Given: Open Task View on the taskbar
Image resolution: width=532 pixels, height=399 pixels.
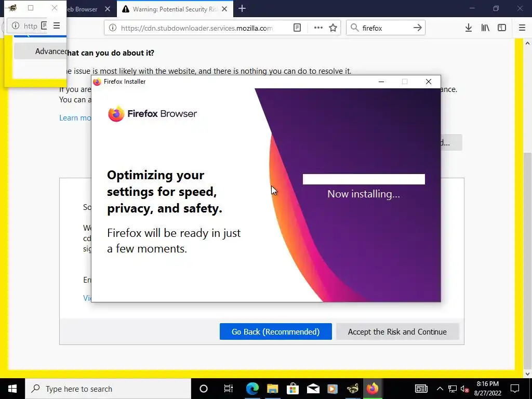Looking at the screenshot, I should point(229,389).
